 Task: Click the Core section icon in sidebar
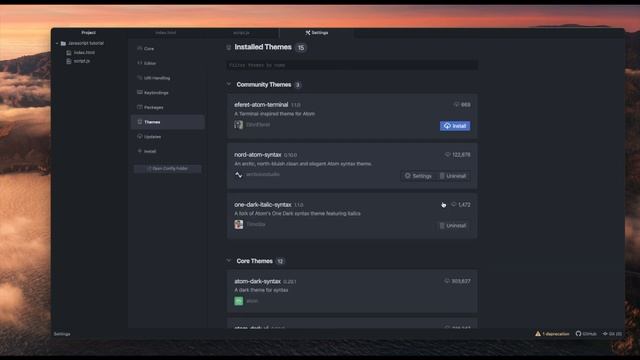click(140, 48)
